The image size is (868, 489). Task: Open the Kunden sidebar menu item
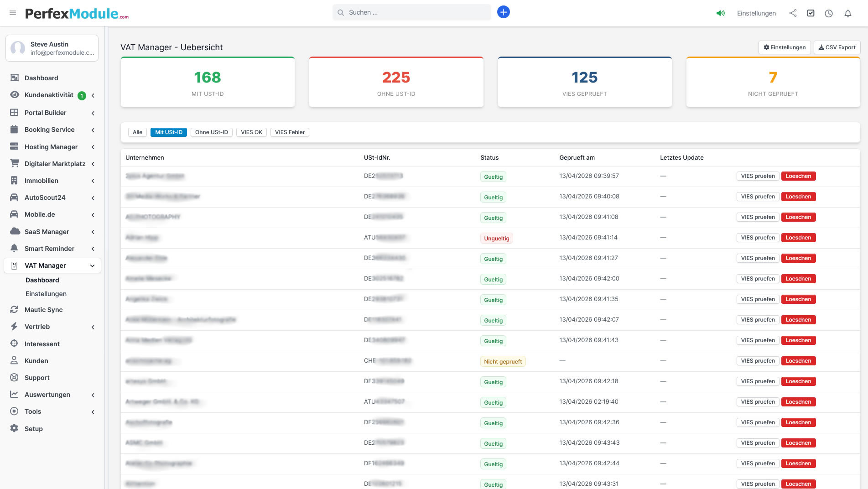(x=36, y=361)
